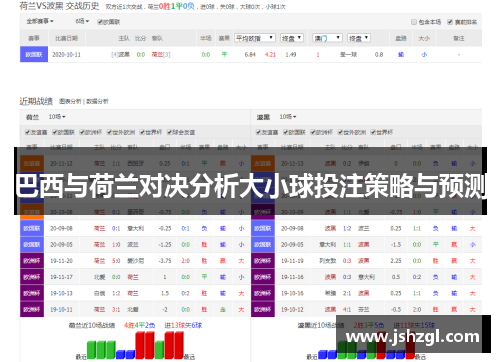Toggle 世界杯 checkbox in the 波黑 recent-form filter
The height and width of the screenshot is (362, 500).
[x=373, y=132]
